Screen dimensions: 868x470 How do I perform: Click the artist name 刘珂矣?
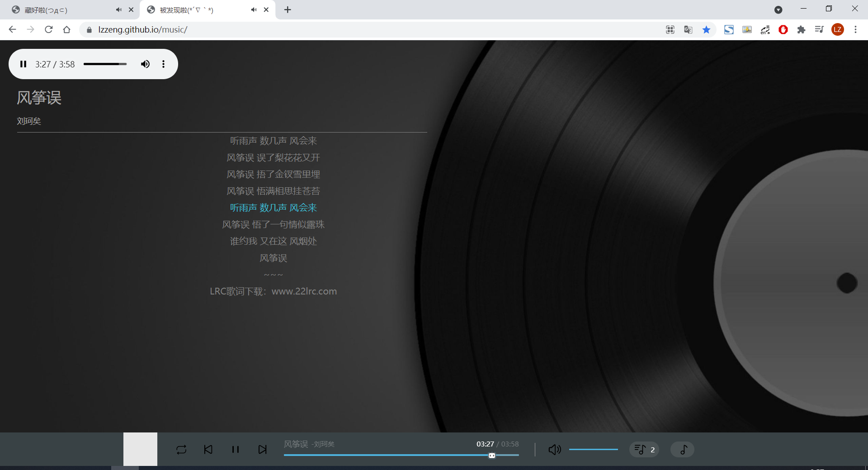pyautogui.click(x=29, y=121)
